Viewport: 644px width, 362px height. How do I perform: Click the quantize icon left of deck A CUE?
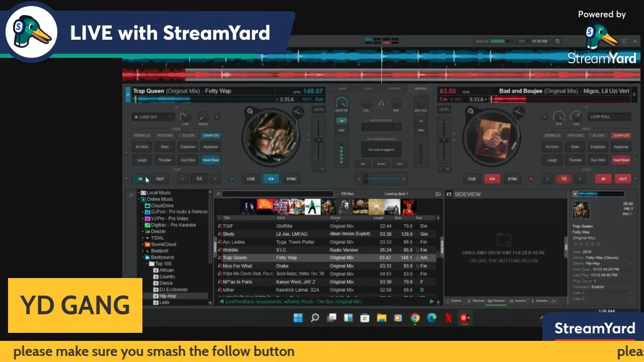coord(232,178)
